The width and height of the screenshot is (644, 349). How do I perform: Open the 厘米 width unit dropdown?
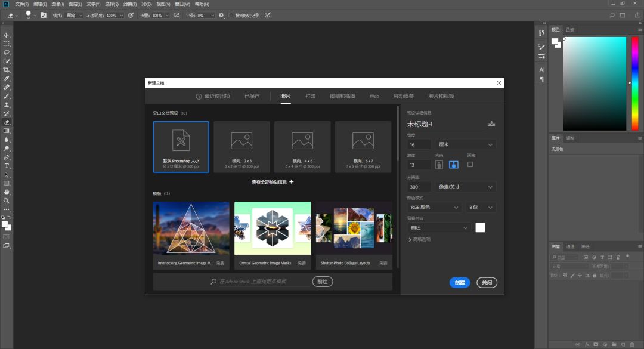(466, 144)
